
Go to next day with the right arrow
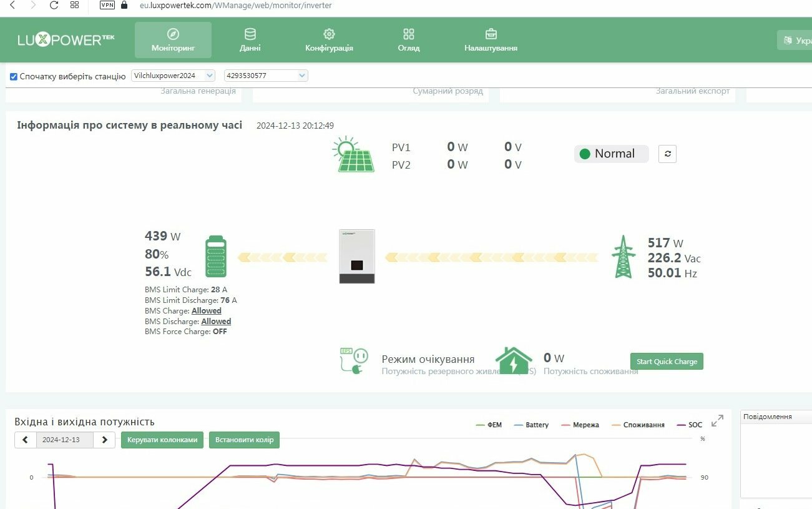[x=104, y=440]
